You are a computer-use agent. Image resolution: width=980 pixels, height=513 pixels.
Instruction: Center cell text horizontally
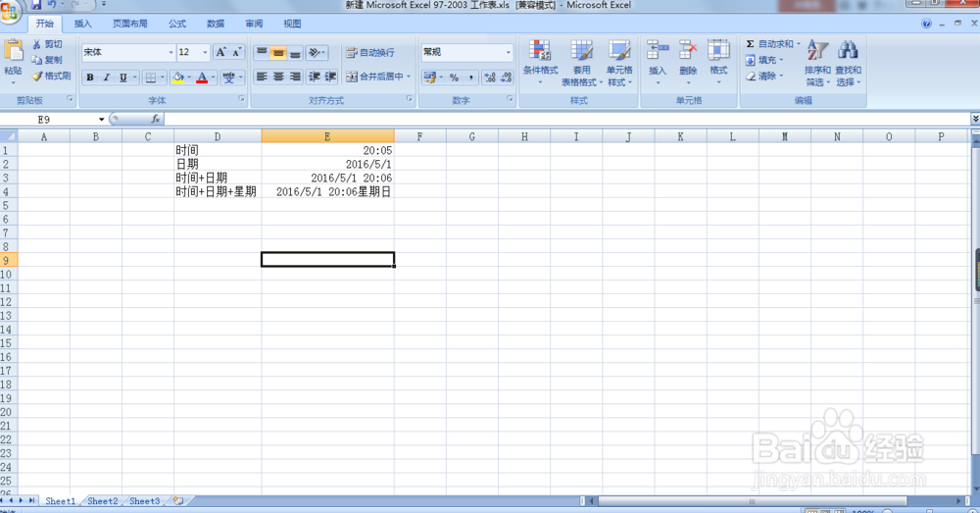(x=278, y=77)
